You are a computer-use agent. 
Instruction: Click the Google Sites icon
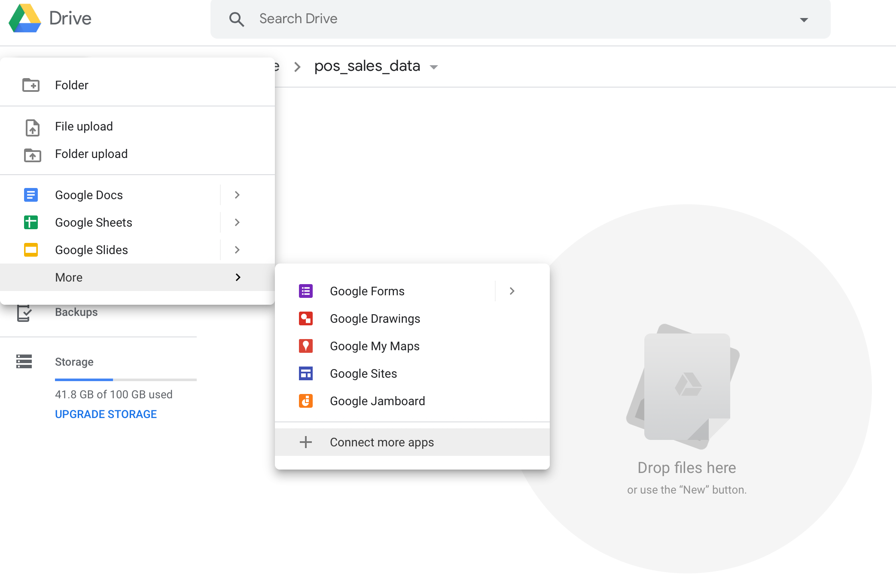click(306, 373)
